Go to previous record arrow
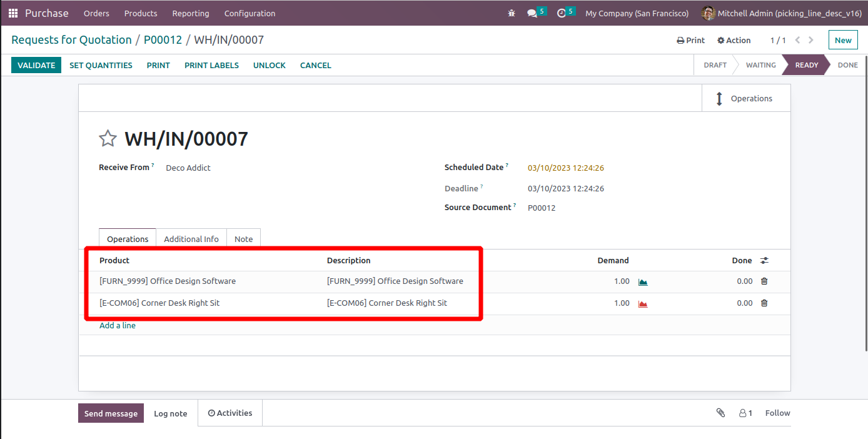The width and height of the screenshot is (868, 439). coord(797,40)
